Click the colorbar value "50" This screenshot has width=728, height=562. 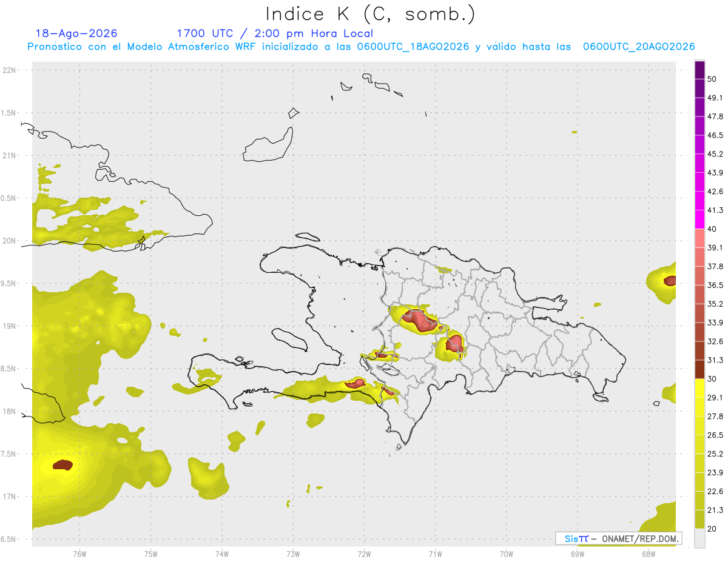point(713,79)
